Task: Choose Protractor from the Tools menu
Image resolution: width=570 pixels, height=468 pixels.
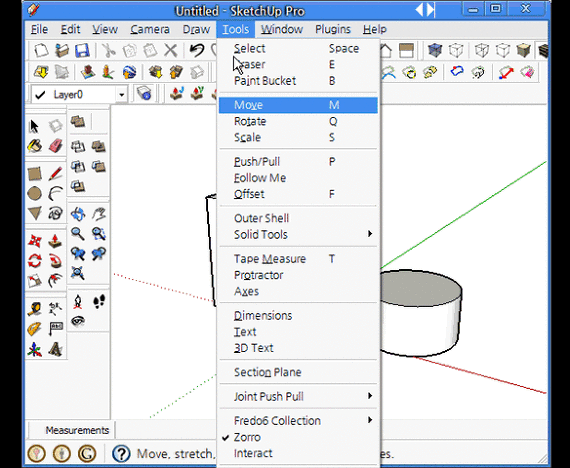Action: (x=298, y=275)
